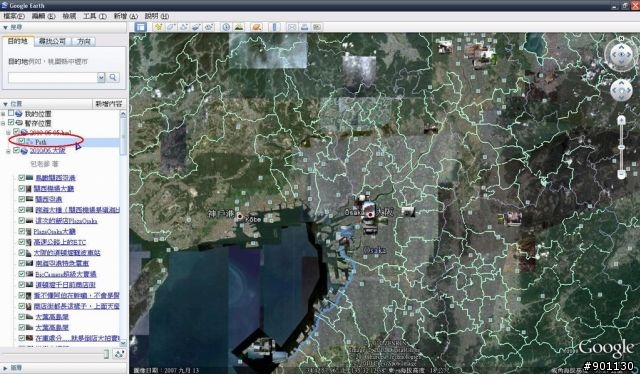Open the 編輯(E) menu
The image size is (640, 374).
pos(43,16)
